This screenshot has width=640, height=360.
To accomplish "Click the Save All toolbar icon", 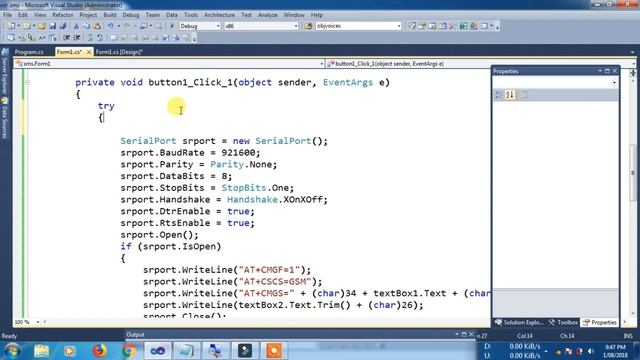I will tap(62, 26).
